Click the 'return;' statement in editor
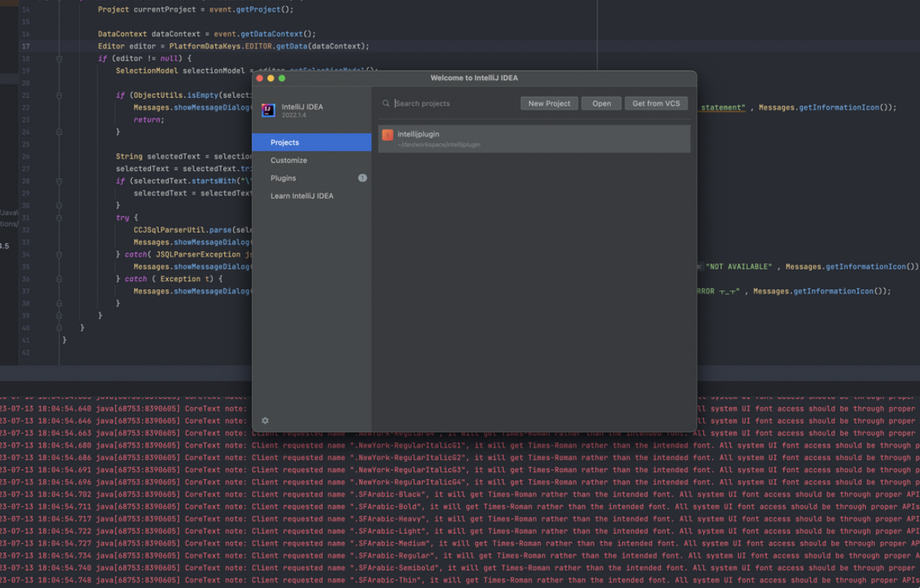 (x=149, y=120)
